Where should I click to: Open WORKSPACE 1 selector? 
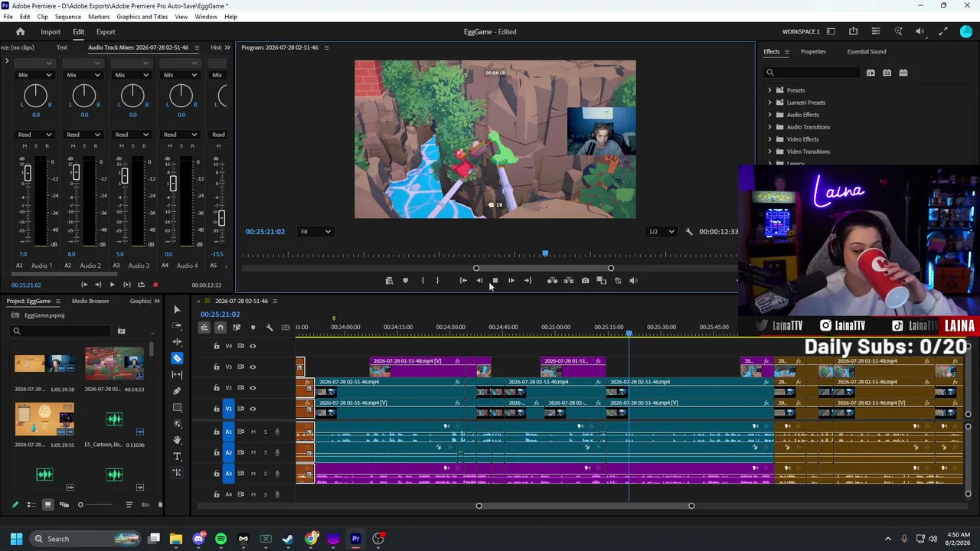tap(801, 31)
